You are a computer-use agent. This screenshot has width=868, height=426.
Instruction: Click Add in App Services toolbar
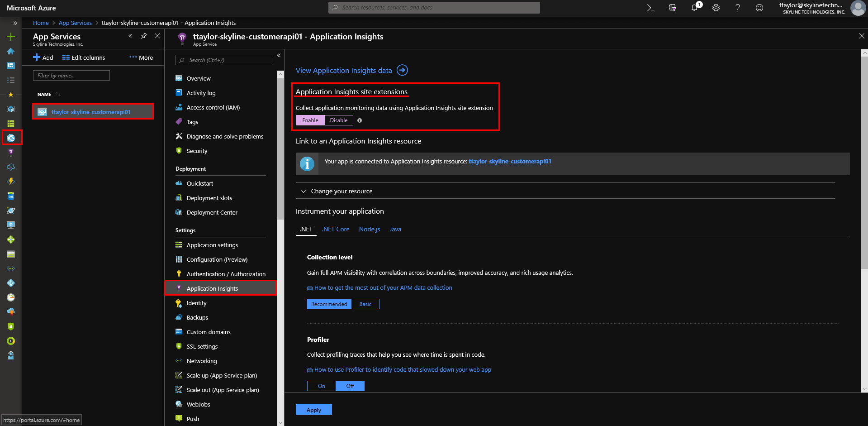coord(43,57)
